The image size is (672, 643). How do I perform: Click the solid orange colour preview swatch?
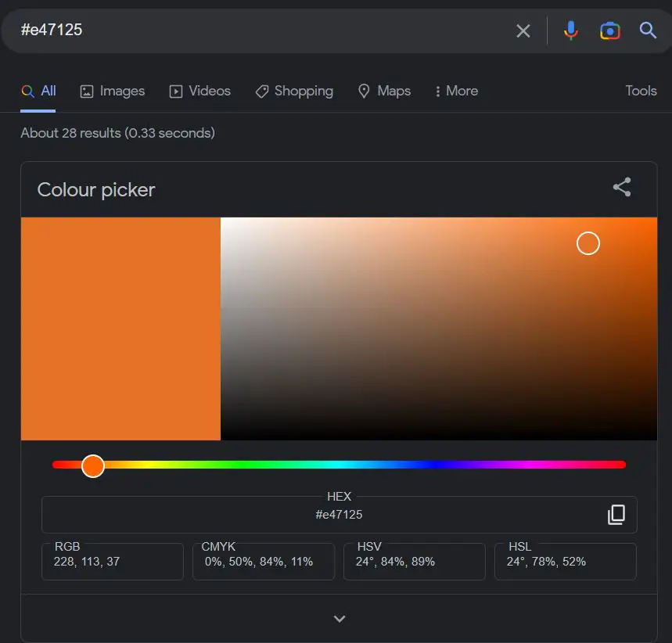(x=120, y=329)
